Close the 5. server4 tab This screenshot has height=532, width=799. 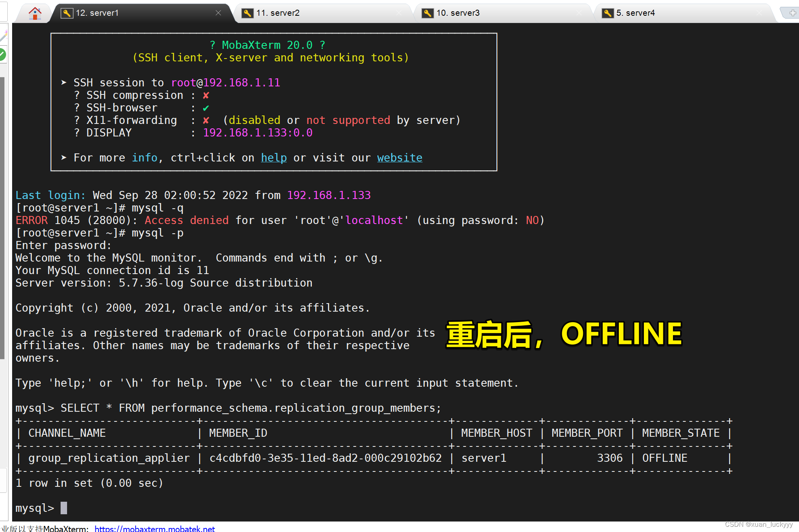coord(759,13)
